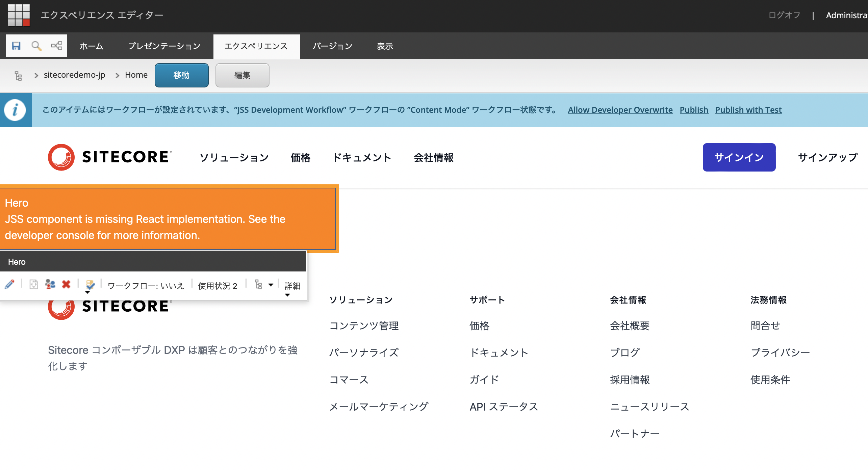Click the API ステータス footer link
Image resolution: width=868 pixels, height=470 pixels.
pos(504,407)
